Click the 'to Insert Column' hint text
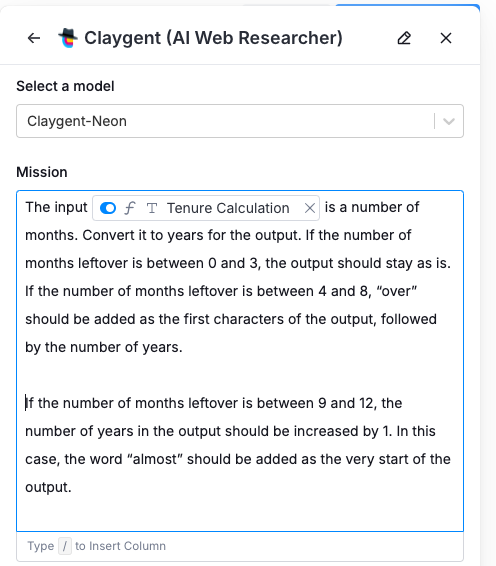This screenshot has height=566, width=496. pos(120,546)
